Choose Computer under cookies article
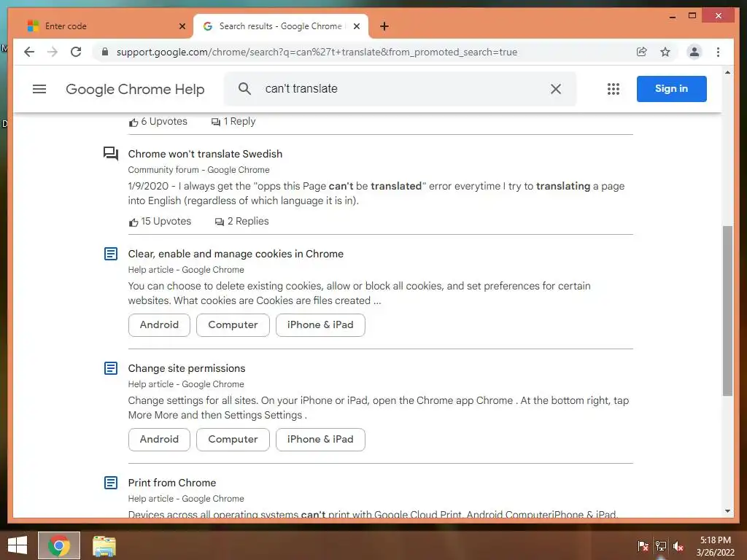The height and width of the screenshot is (560, 747). click(x=233, y=324)
